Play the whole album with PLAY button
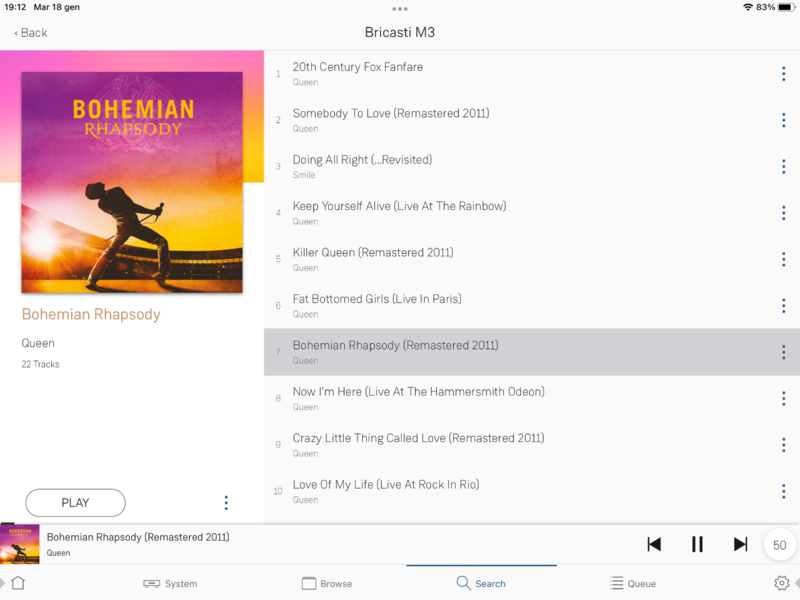 click(x=76, y=503)
